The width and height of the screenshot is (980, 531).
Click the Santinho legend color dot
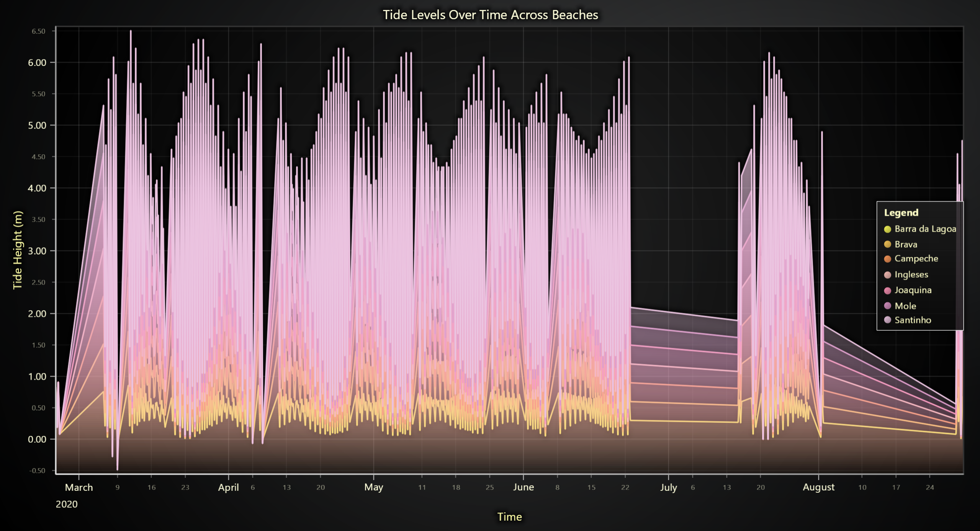[x=887, y=320]
